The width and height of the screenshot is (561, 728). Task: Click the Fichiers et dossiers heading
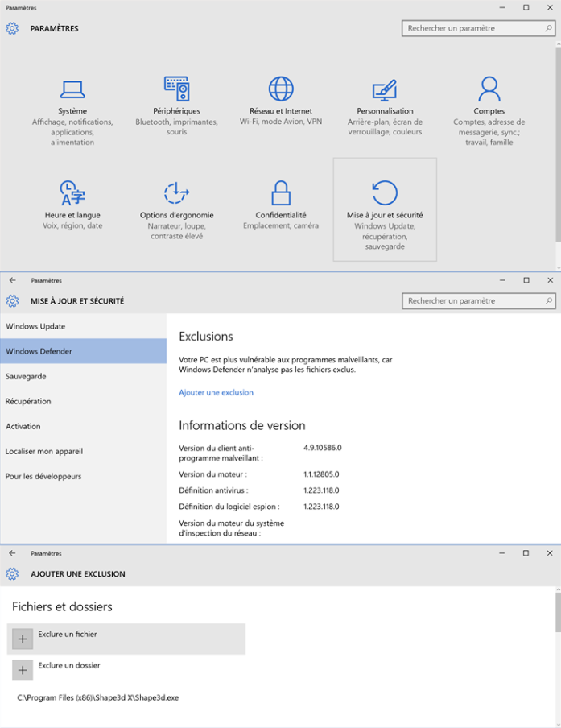click(x=62, y=607)
